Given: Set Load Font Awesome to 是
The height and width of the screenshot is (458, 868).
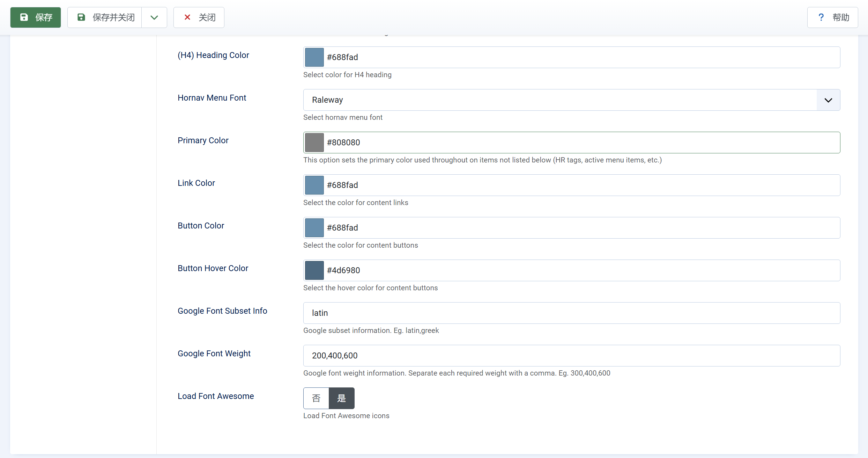Looking at the screenshot, I should coord(341,398).
